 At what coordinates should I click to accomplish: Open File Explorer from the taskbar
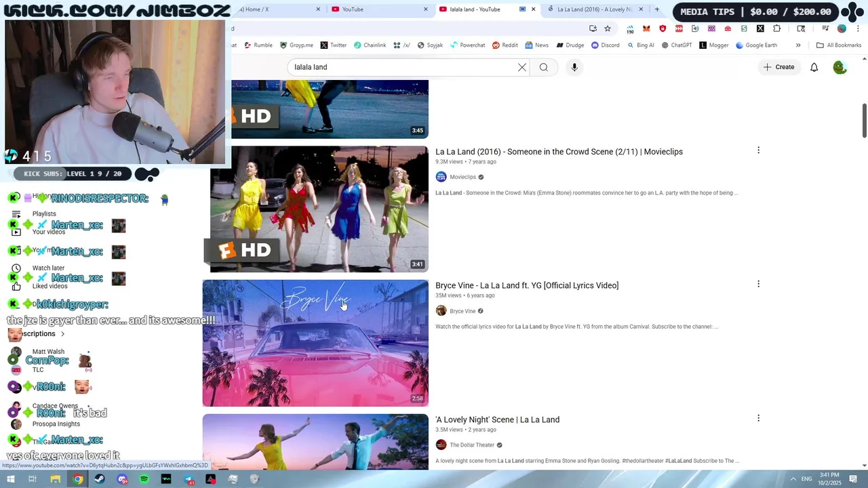click(56, 479)
